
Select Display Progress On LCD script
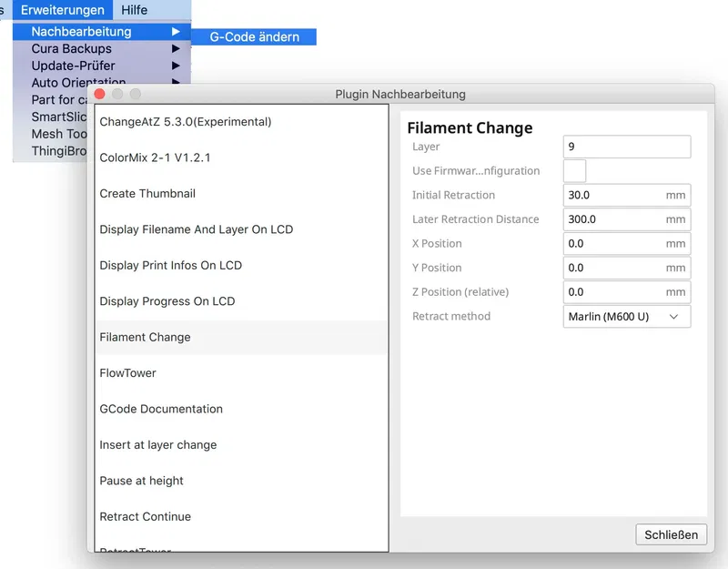pyautogui.click(x=241, y=301)
